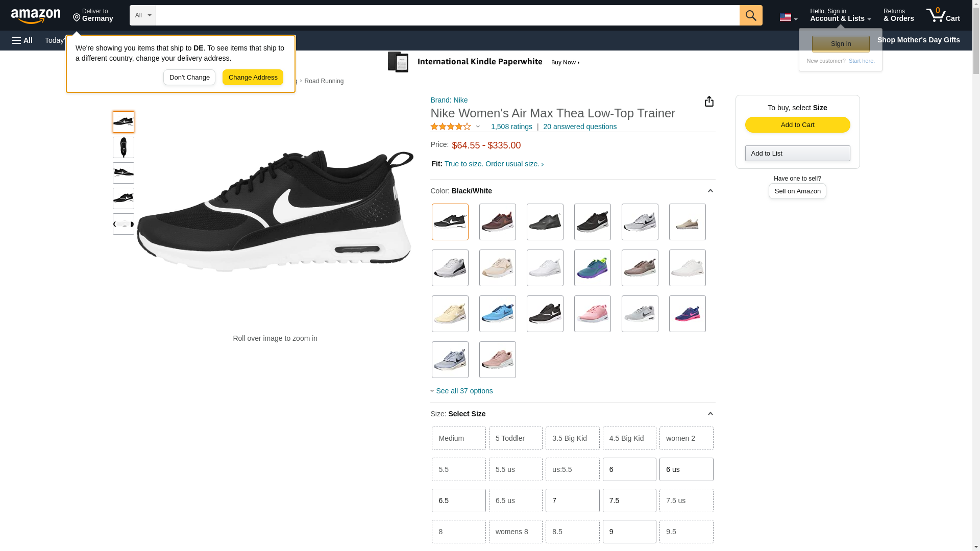Select the bright blue shoe color swatch
980x551 pixels.
(x=497, y=314)
